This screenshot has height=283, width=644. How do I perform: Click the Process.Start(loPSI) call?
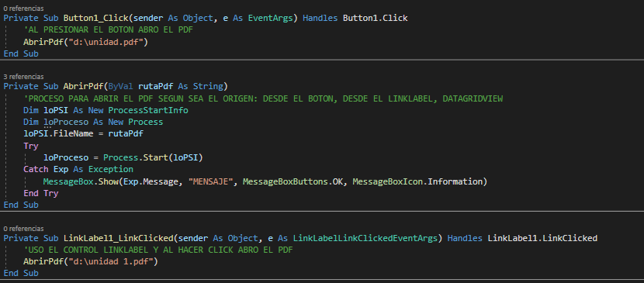[x=153, y=157]
